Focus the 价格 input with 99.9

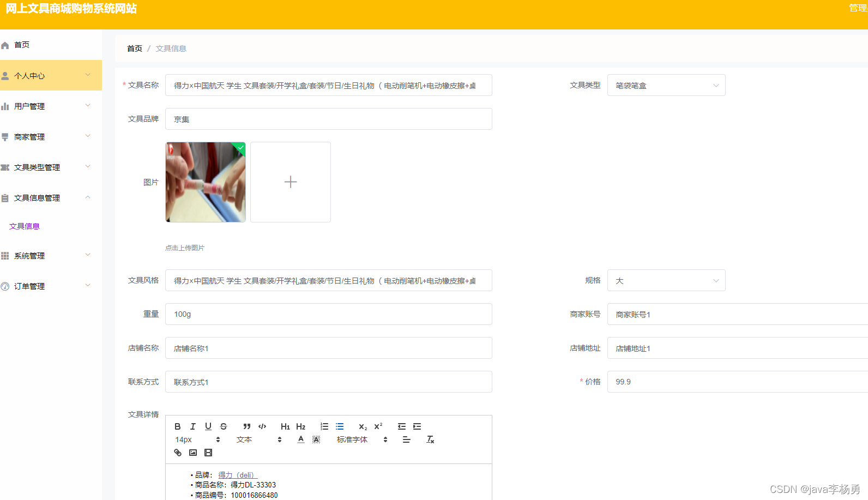(x=738, y=382)
